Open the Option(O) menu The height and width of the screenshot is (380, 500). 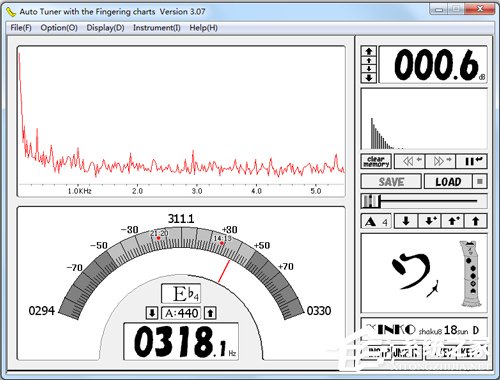[x=59, y=28]
